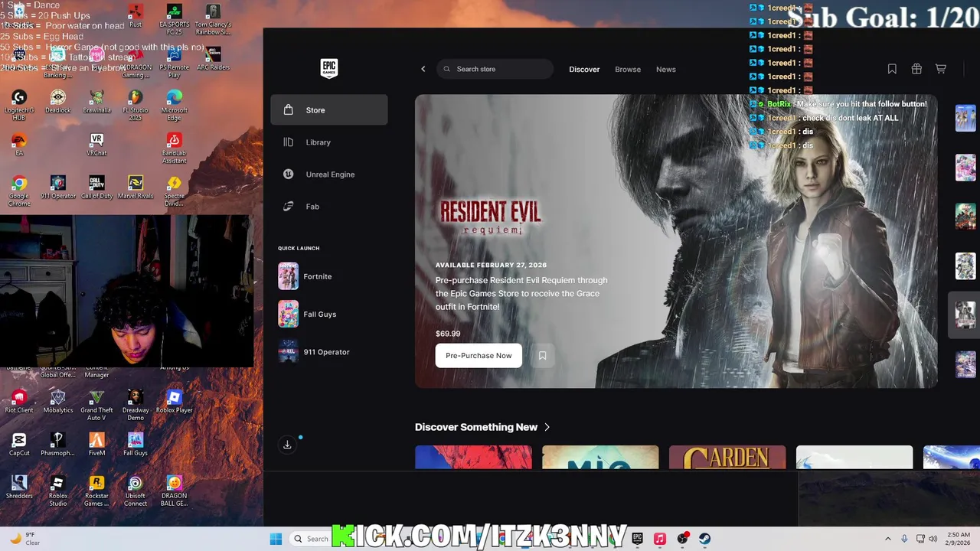Open the gift icon in the header
Image resolution: width=980 pixels, height=551 pixels.
pyautogui.click(x=916, y=69)
